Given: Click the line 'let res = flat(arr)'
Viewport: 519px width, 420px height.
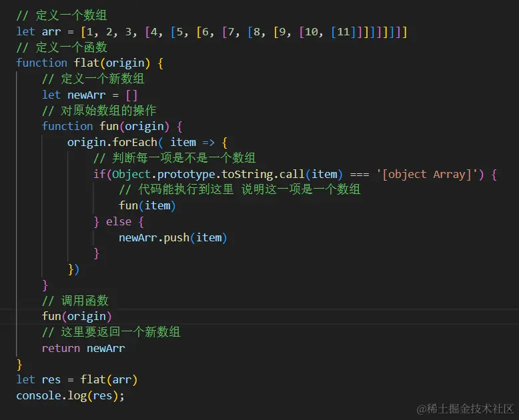Looking at the screenshot, I should (x=77, y=379).
